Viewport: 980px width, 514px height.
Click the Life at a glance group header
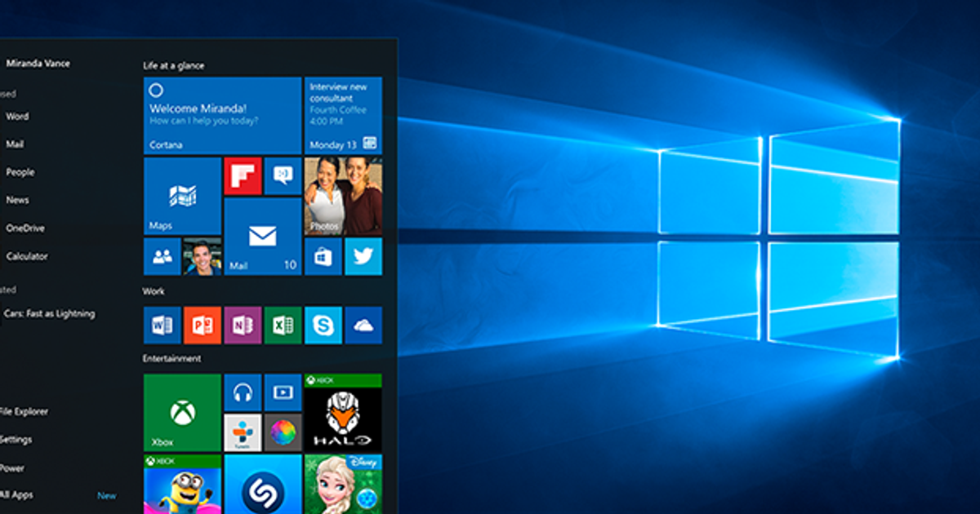pyautogui.click(x=173, y=65)
